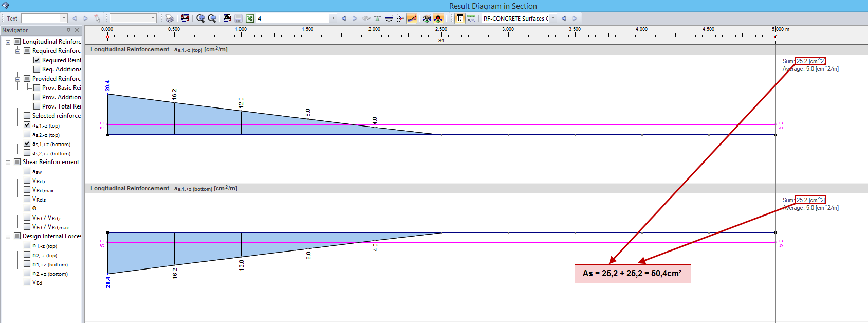
Task: Check VEd / VRd,c checkbox
Action: (x=27, y=218)
